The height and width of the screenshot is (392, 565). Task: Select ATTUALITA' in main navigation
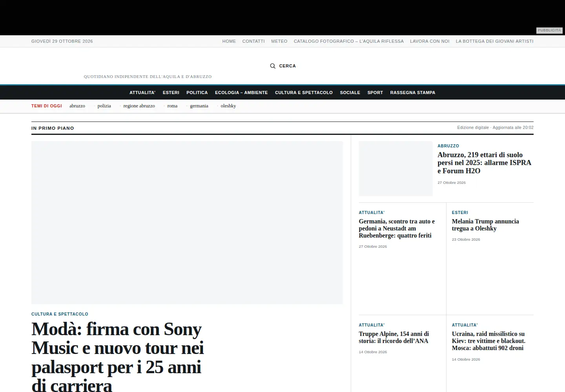coord(142,93)
